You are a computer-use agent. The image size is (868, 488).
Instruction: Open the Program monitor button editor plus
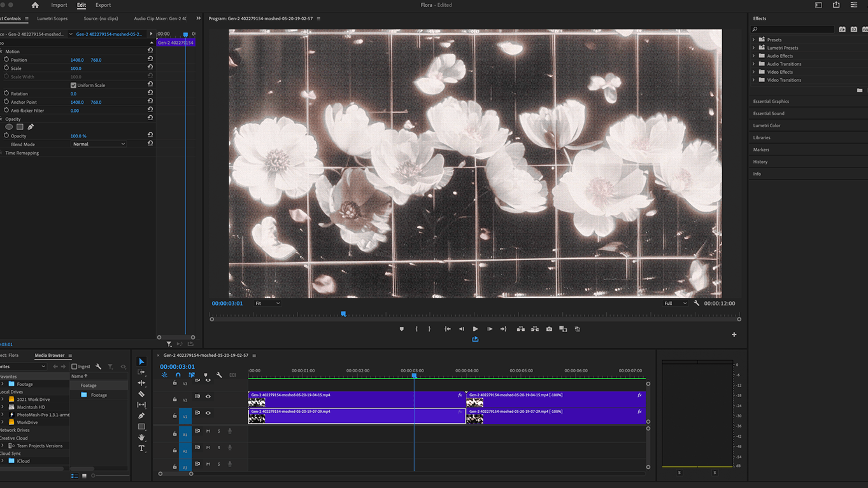point(734,335)
